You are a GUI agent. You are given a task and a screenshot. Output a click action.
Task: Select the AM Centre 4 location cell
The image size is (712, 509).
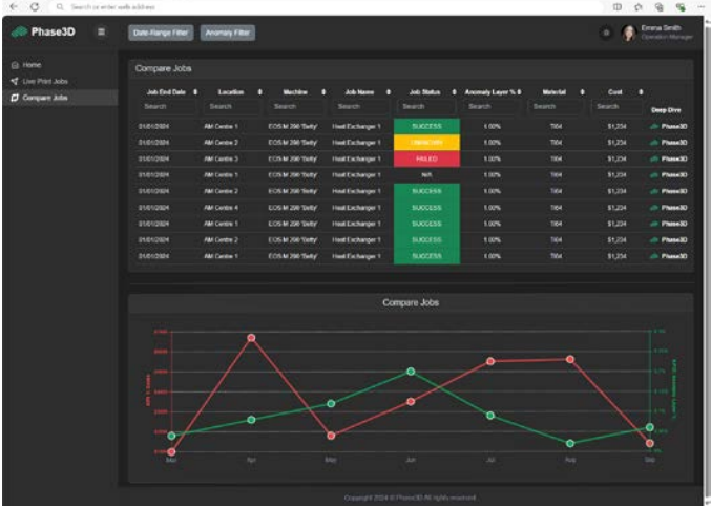221,208
